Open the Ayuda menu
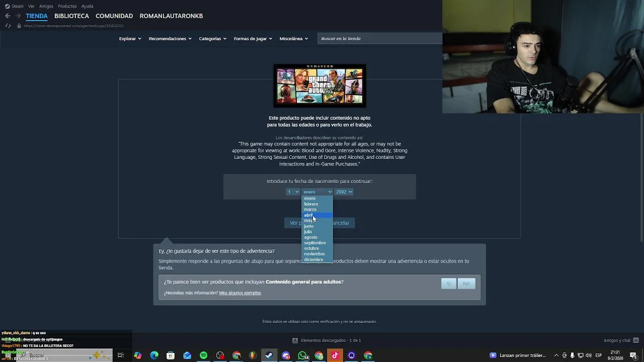This screenshot has width=644, height=362. [88, 6]
